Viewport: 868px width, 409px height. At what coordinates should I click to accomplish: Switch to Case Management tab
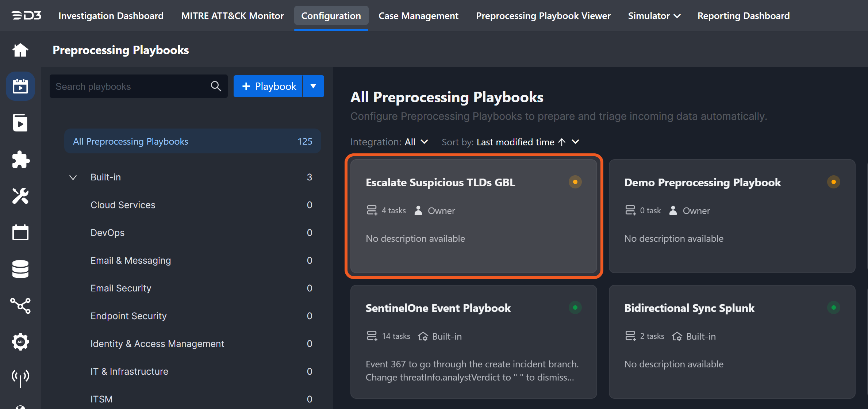pyautogui.click(x=418, y=16)
